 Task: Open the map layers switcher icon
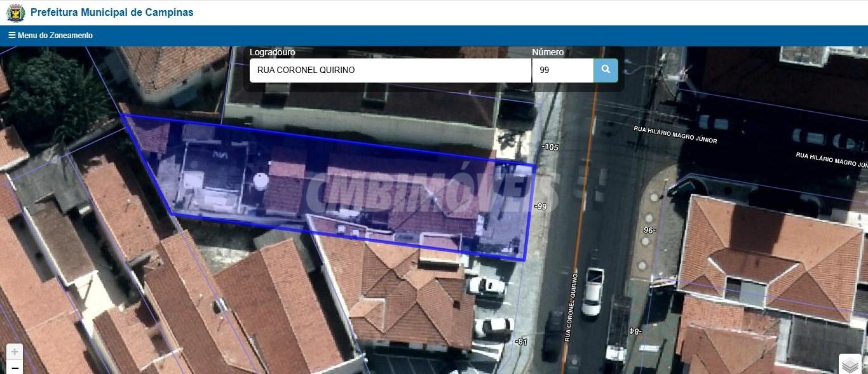coord(850,364)
